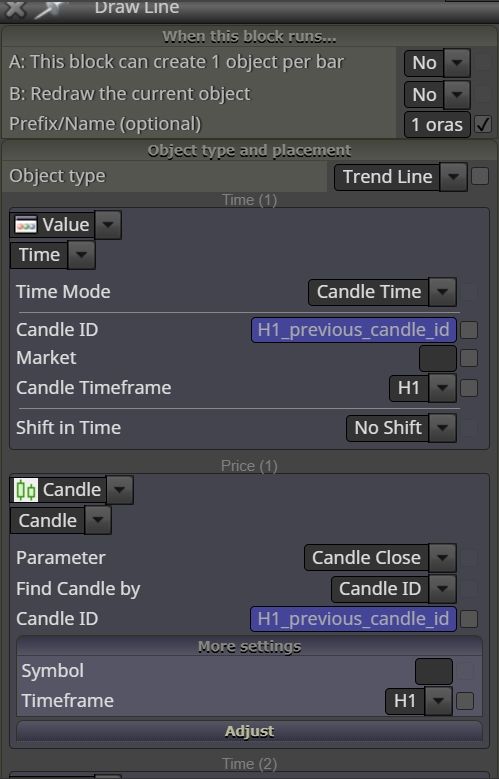Screen dimensions: 499x779
Task: Expand the Adjust section bar
Action: coord(249,731)
